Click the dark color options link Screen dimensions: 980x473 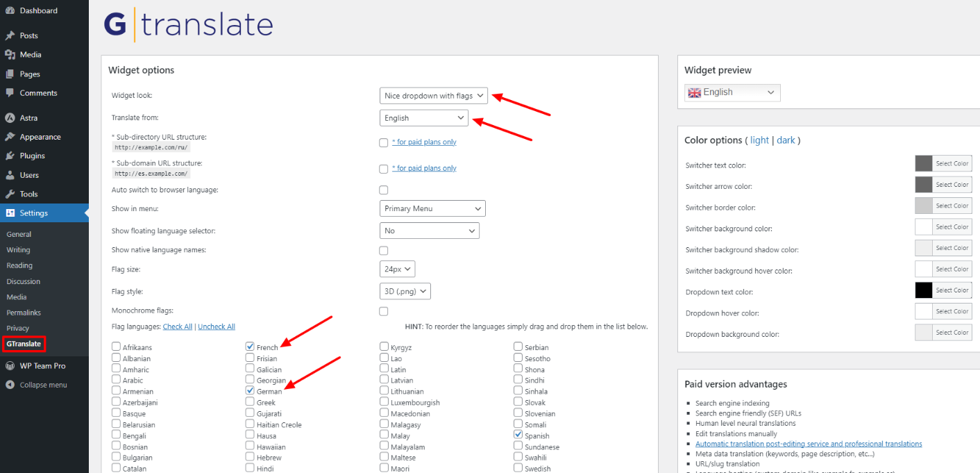tap(786, 140)
